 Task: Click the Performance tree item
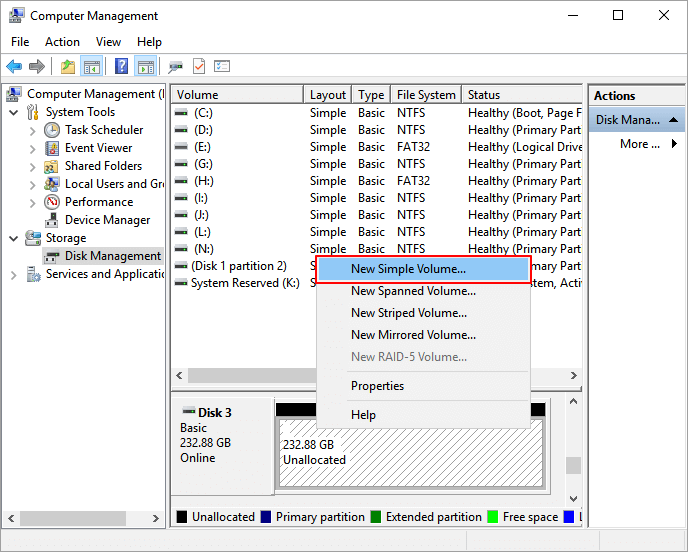98,202
